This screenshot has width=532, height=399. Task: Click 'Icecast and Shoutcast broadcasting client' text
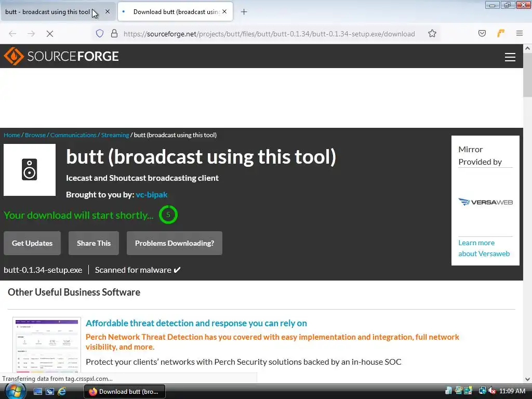pos(142,178)
